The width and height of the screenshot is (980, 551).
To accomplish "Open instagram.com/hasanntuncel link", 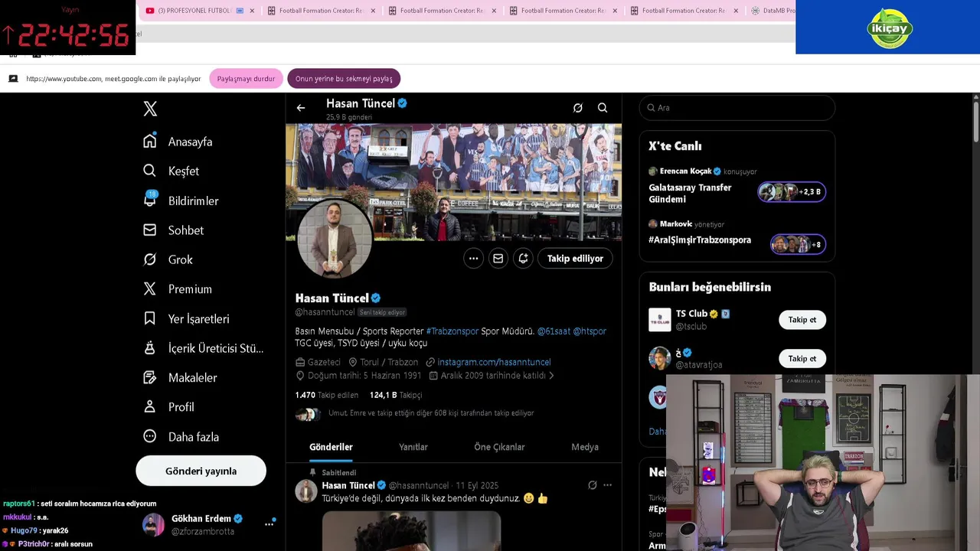I will click(494, 362).
